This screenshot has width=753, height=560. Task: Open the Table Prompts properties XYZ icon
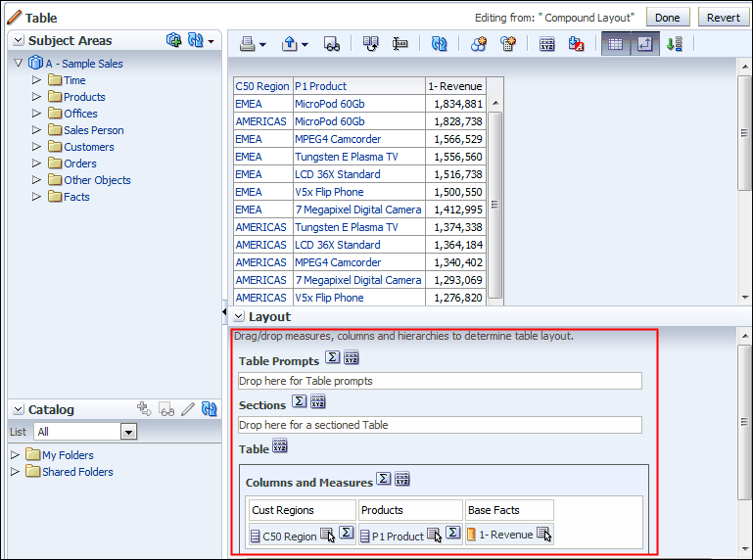352,357
